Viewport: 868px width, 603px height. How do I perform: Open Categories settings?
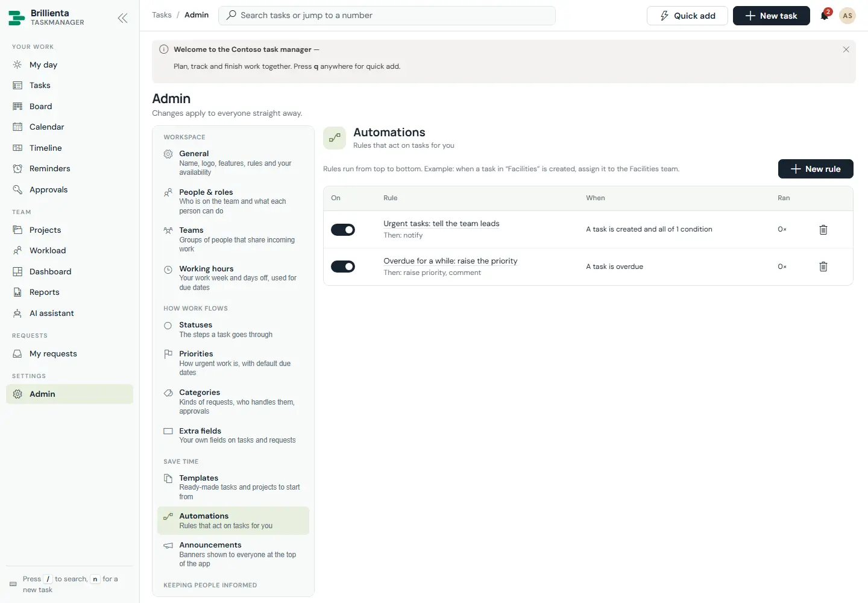click(x=233, y=402)
